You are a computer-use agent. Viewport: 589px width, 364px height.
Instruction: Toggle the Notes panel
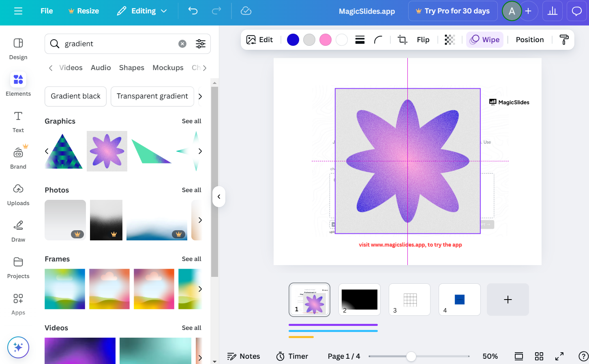click(244, 356)
